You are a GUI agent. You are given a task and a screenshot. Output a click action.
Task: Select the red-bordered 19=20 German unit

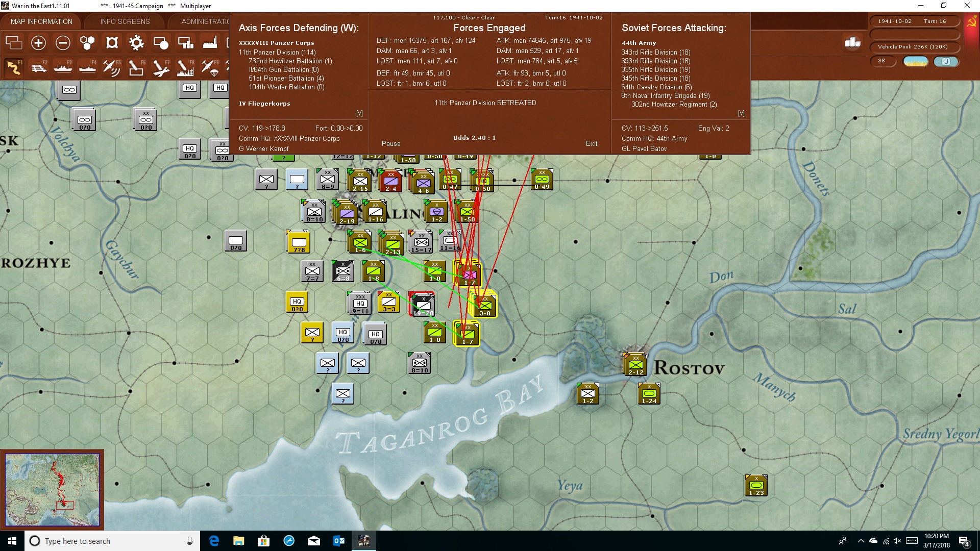click(x=423, y=305)
